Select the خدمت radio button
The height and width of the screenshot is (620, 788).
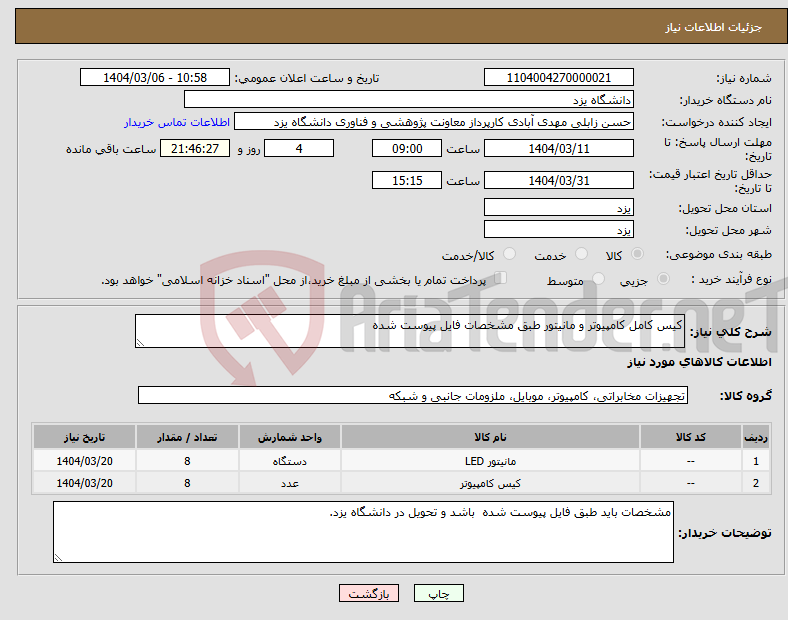[x=581, y=254]
